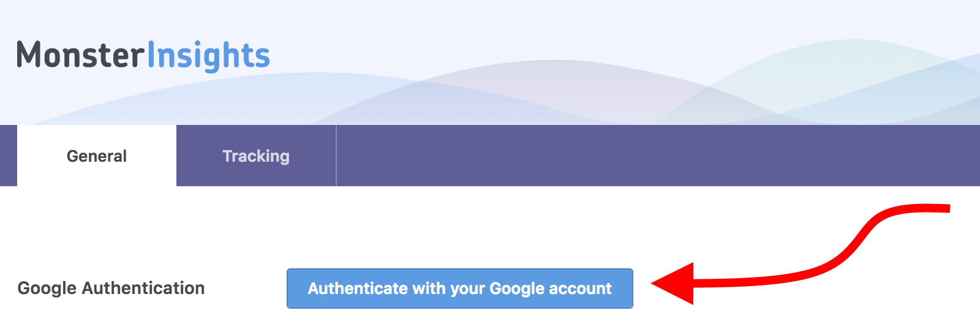Click the word Authenticate on the blue button
The width and height of the screenshot is (980, 332).
coord(358,289)
